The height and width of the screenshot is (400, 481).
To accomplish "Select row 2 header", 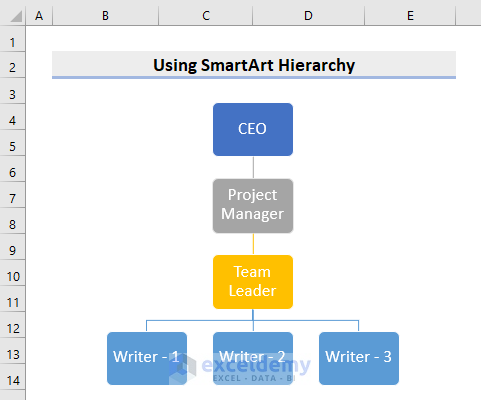I will pyautogui.click(x=13, y=65).
